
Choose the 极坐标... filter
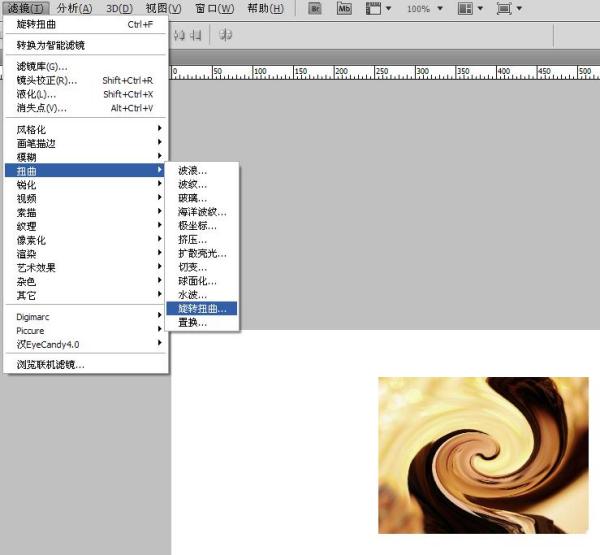(198, 226)
